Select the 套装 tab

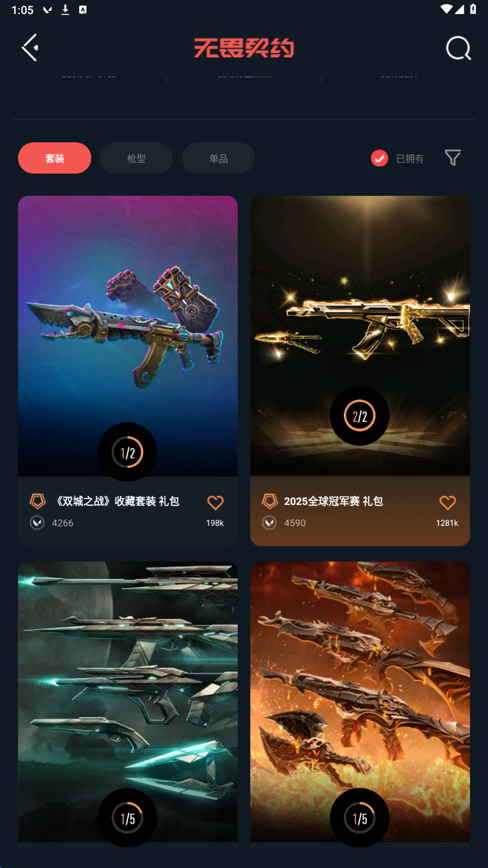pyautogui.click(x=55, y=158)
